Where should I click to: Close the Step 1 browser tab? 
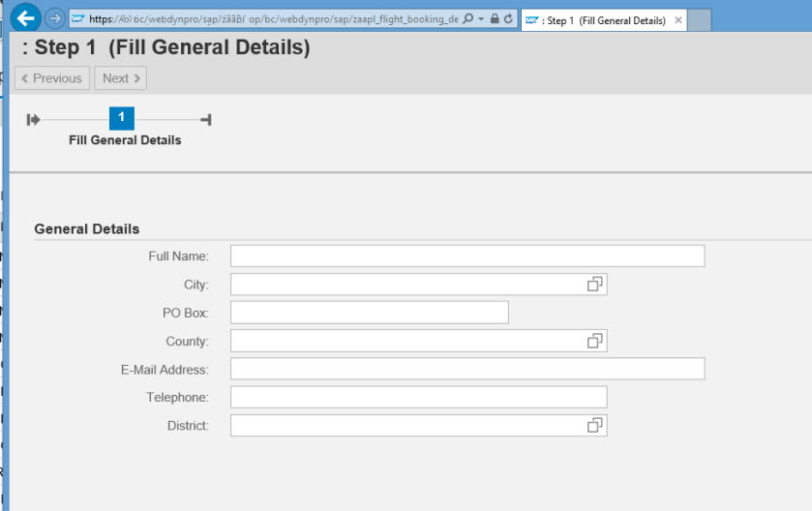677,19
